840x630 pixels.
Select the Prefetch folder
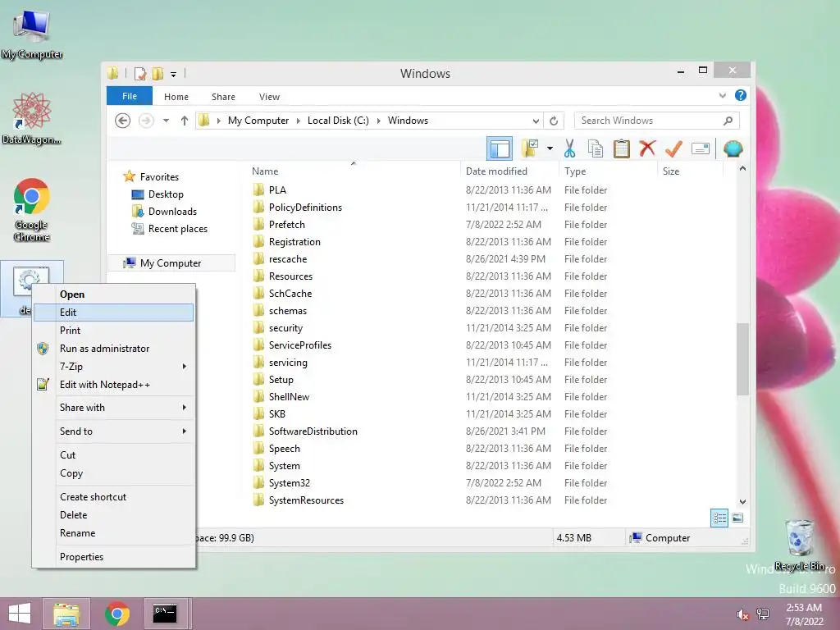pyautogui.click(x=286, y=225)
